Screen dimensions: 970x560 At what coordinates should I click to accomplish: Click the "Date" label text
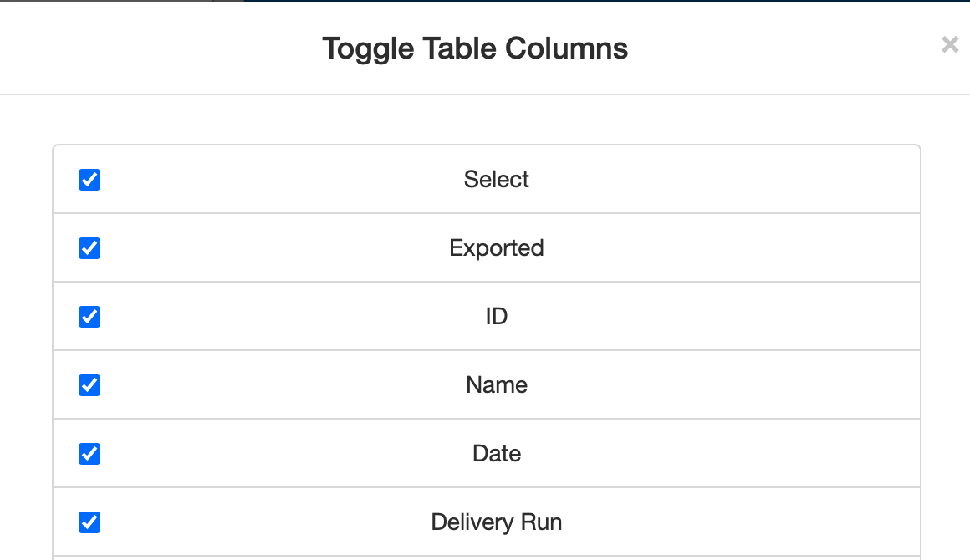[x=496, y=454]
